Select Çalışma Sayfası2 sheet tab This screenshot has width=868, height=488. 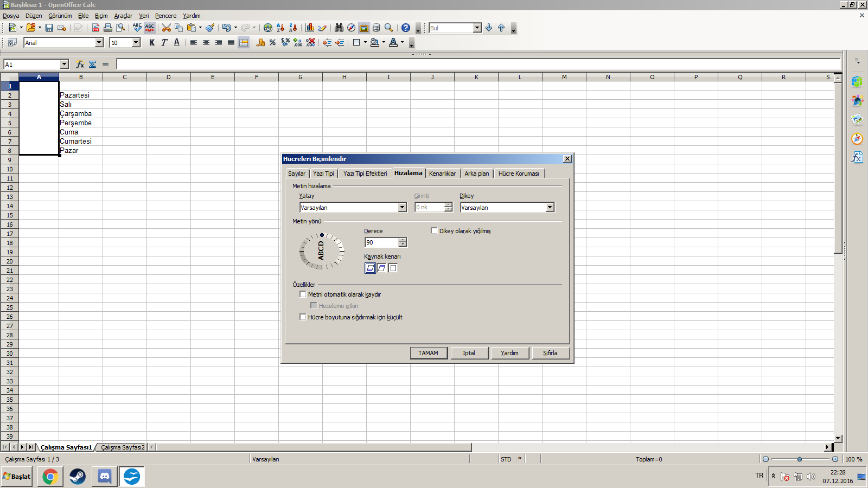122,447
